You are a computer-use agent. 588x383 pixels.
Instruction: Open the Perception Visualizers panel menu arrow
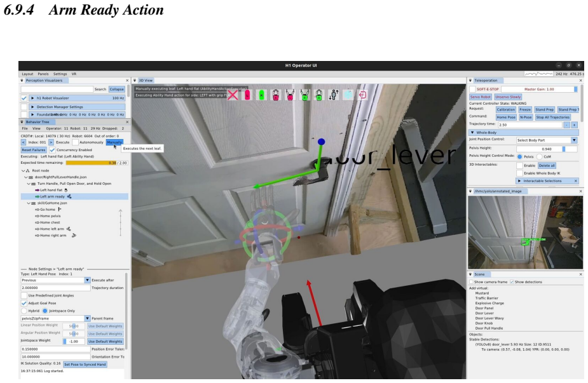click(x=22, y=81)
